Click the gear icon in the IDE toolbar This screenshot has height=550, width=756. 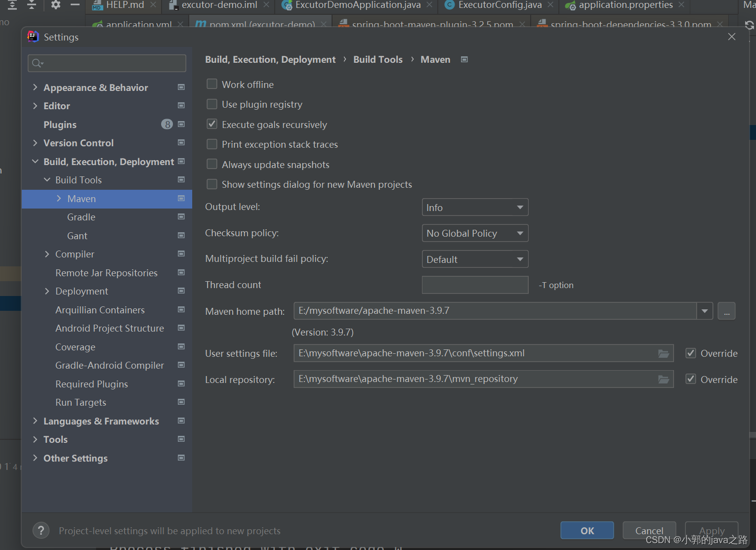click(56, 5)
